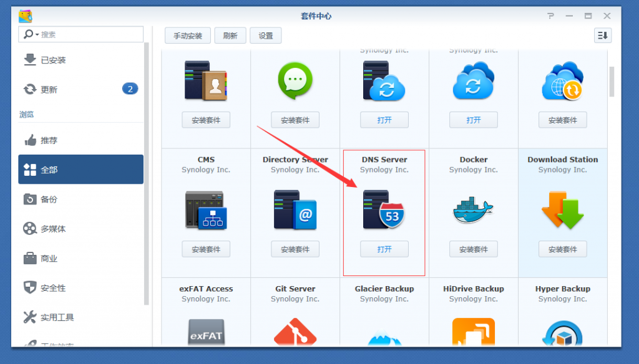Select the 商业 business category

point(80,258)
